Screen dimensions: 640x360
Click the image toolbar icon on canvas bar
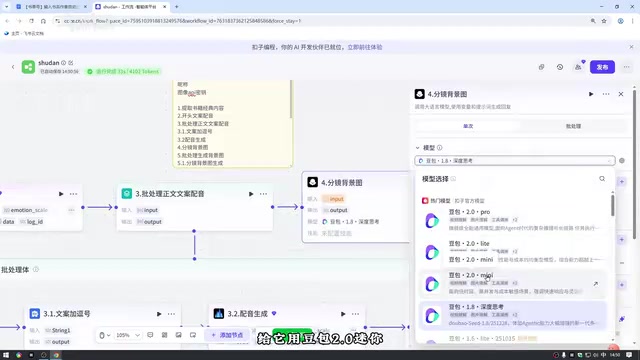[x=179, y=335]
